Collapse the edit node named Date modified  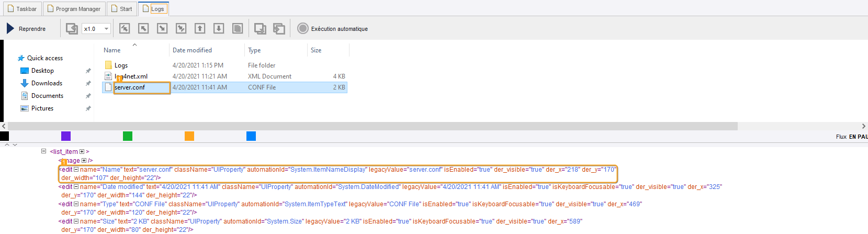[x=76, y=187]
